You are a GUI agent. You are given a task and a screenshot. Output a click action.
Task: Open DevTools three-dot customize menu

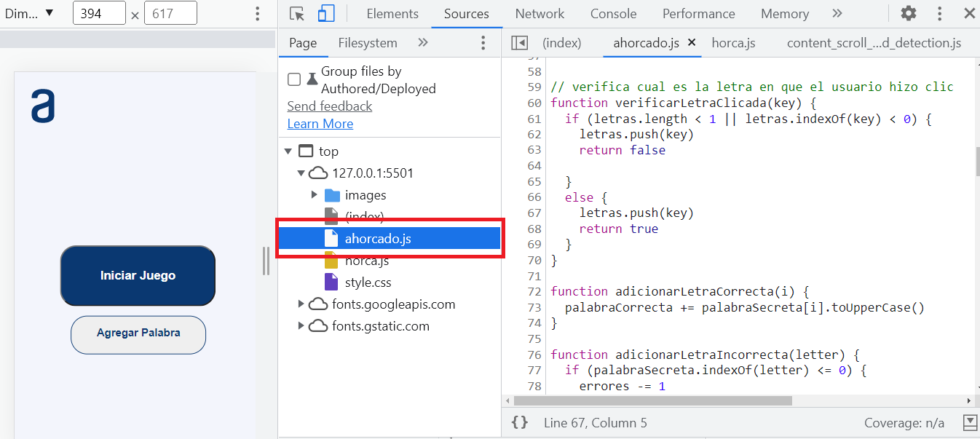939,14
